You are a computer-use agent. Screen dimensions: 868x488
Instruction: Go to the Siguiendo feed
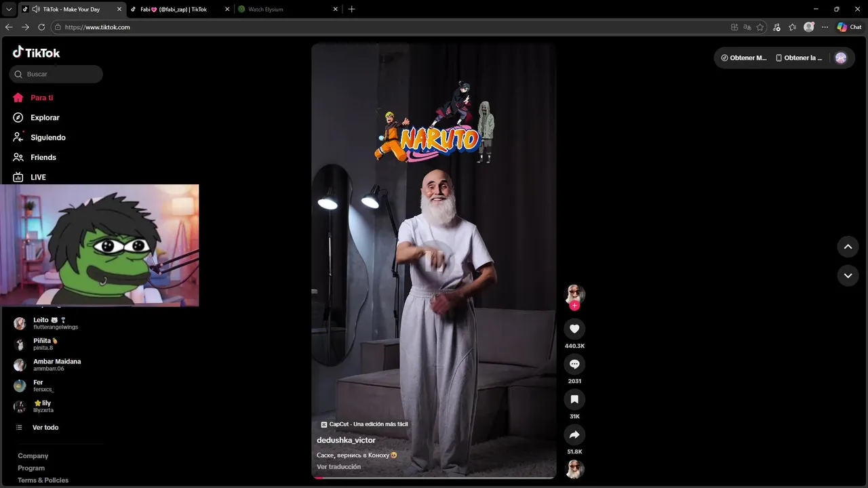[x=39, y=137]
